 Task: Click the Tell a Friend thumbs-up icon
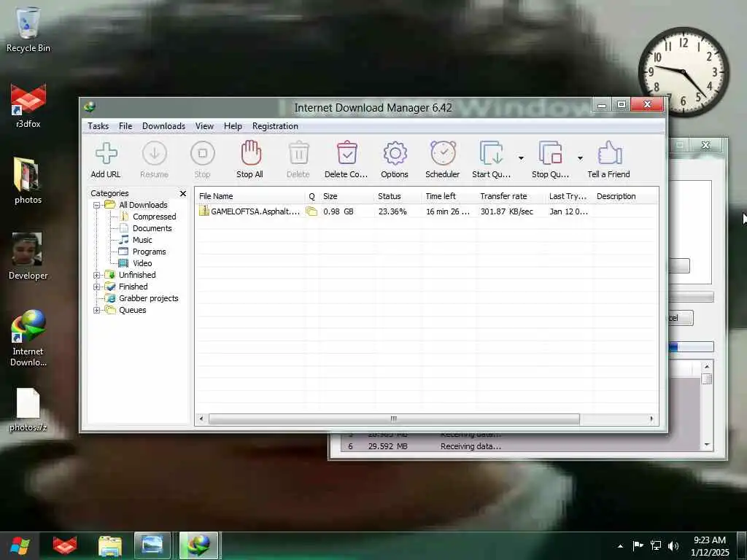pyautogui.click(x=609, y=153)
